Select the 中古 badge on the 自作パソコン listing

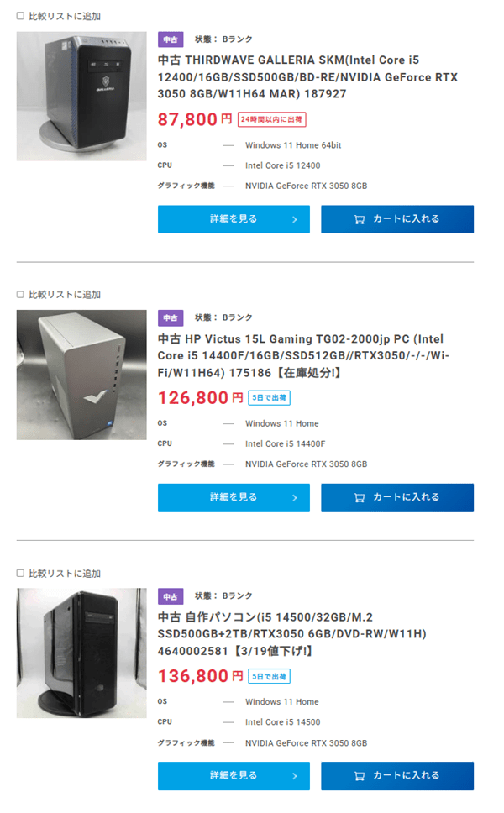coord(169,595)
